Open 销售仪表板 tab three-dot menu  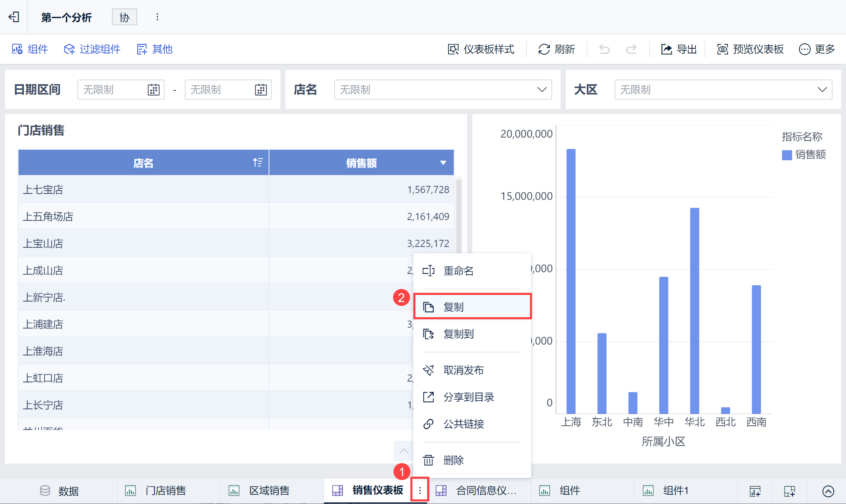[x=420, y=490]
